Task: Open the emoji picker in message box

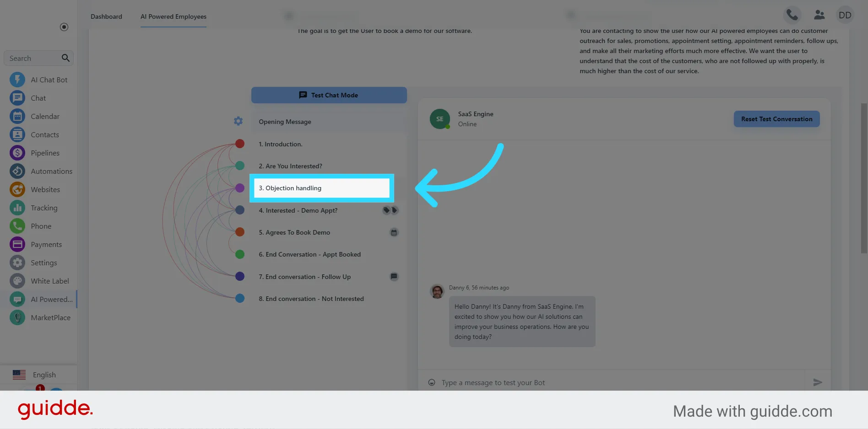Action: tap(431, 382)
